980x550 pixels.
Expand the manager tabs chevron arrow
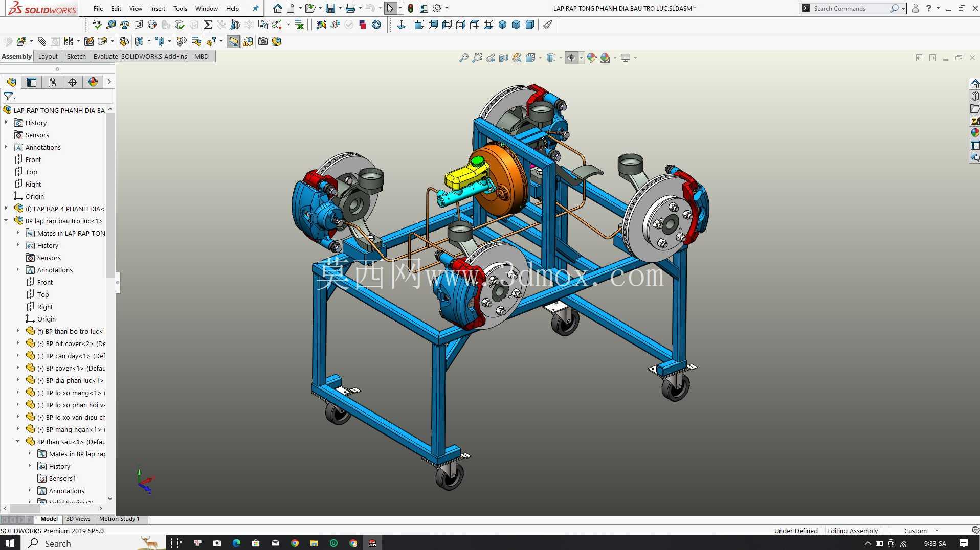(109, 82)
